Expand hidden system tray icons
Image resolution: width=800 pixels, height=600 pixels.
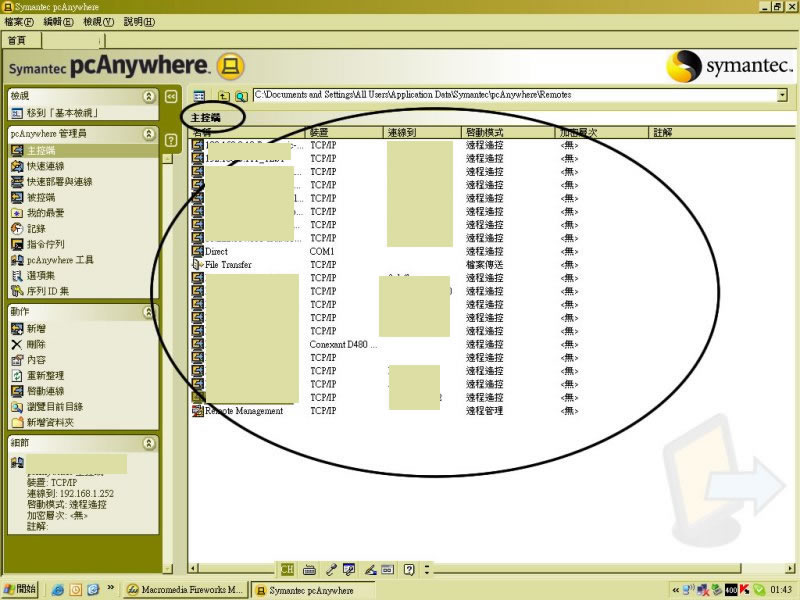676,590
